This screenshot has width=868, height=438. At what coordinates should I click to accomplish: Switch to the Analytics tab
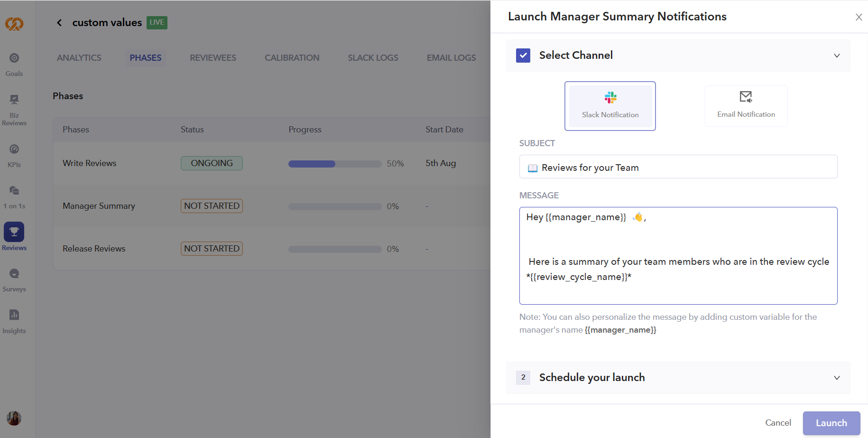79,58
